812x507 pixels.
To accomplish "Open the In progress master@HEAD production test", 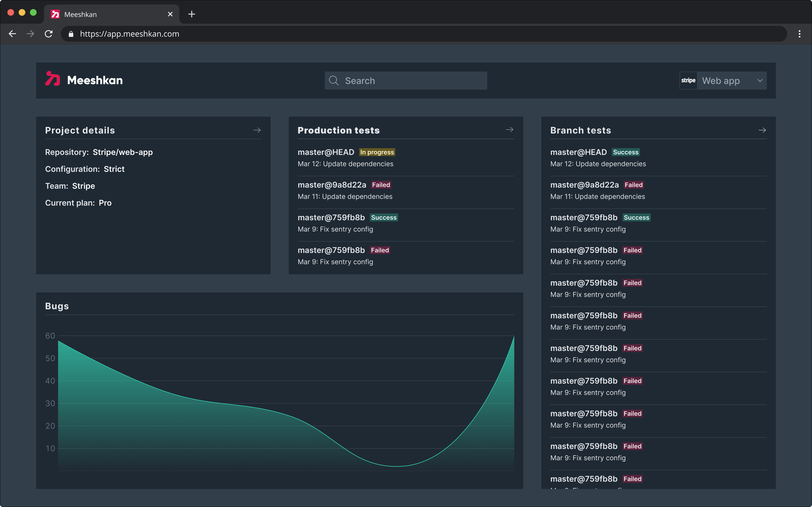I will coord(326,152).
